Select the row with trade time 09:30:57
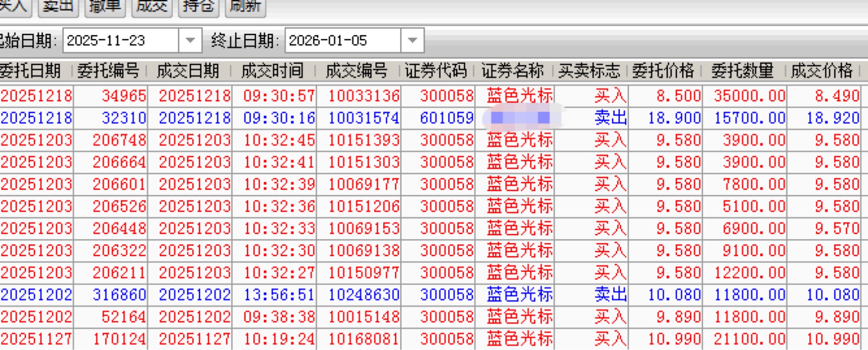The height and width of the screenshot is (350, 868). pyautogui.click(x=279, y=96)
